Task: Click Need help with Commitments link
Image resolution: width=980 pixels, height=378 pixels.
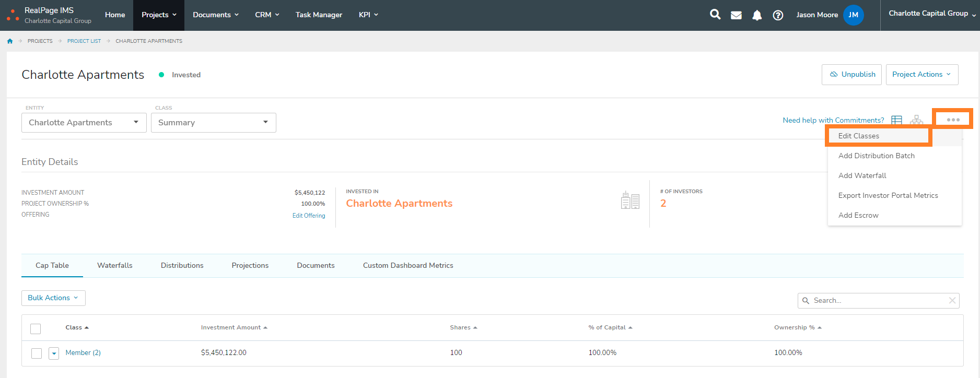Action: click(x=833, y=121)
